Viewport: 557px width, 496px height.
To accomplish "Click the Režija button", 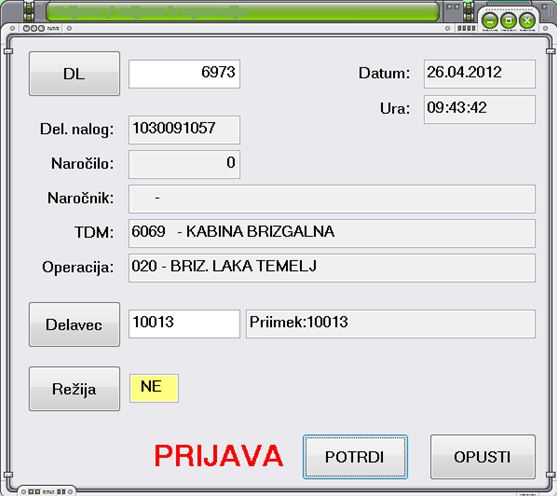I will point(74,389).
